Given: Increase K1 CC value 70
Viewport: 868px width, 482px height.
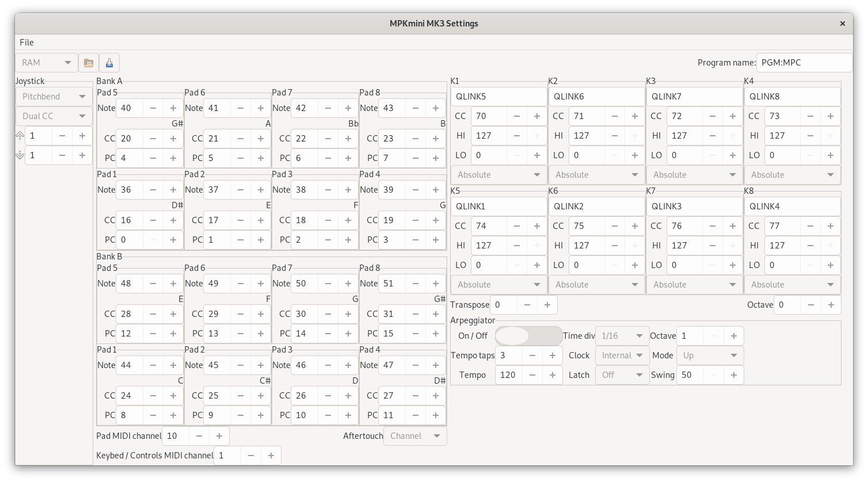Looking at the screenshot, I should 537,116.
